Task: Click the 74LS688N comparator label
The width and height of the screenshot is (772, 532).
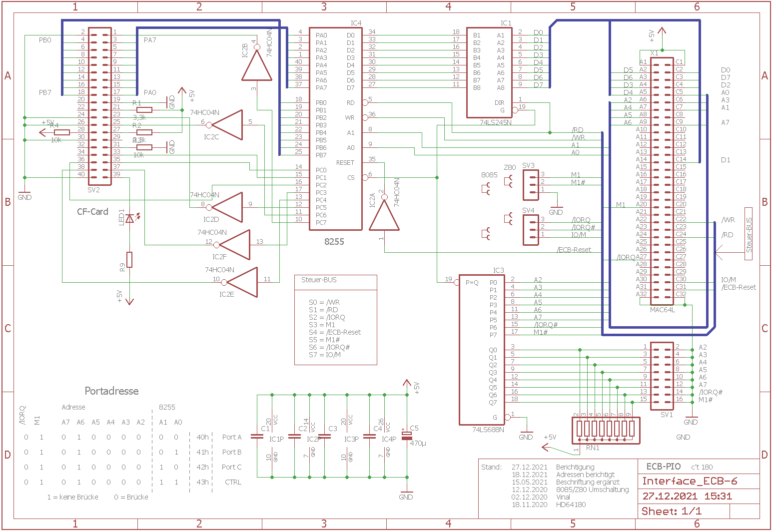Action: pyautogui.click(x=488, y=430)
